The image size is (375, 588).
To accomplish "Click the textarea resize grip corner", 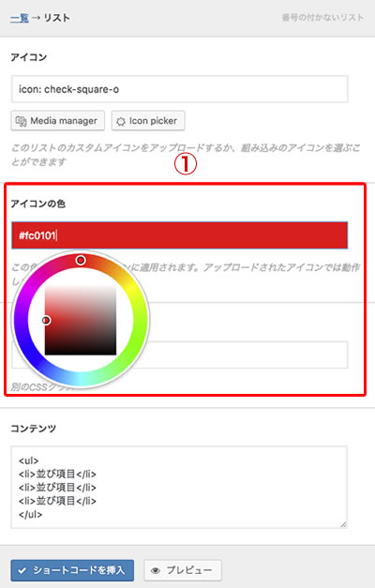I will pos(343,524).
